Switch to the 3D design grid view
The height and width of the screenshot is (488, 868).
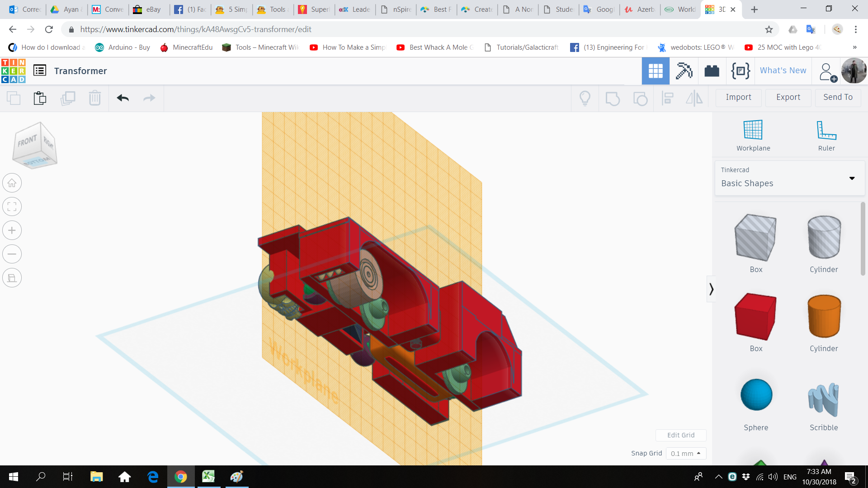pyautogui.click(x=655, y=71)
